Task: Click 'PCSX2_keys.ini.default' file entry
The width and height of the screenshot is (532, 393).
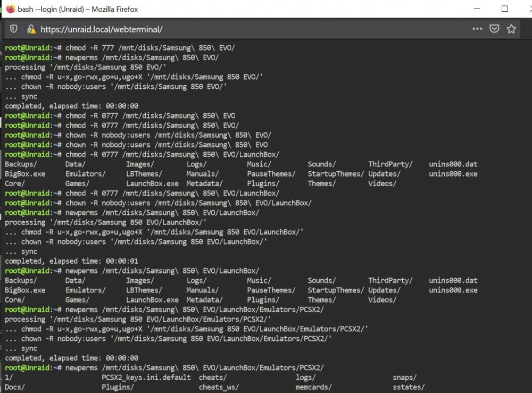Action: click(146, 378)
